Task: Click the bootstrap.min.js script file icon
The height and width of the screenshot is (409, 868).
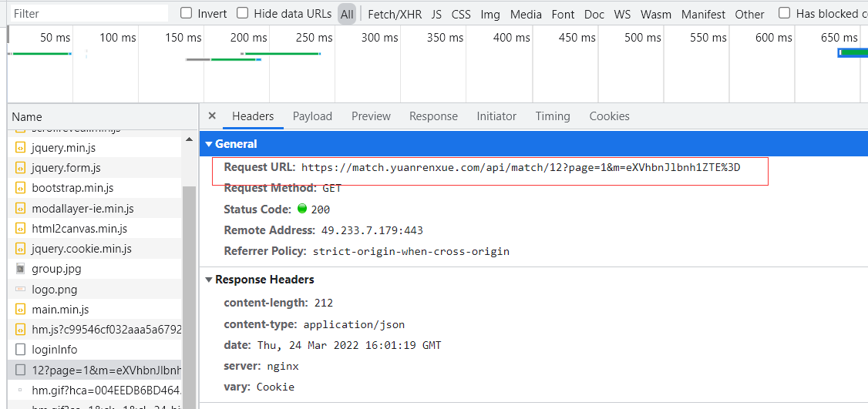Action: [x=21, y=188]
